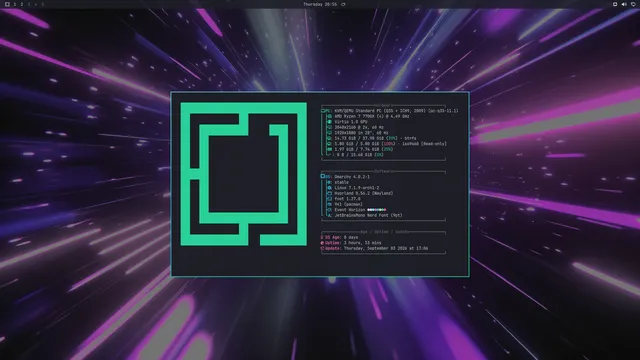Click the memory icon beside 7.74 GiB

point(329,149)
